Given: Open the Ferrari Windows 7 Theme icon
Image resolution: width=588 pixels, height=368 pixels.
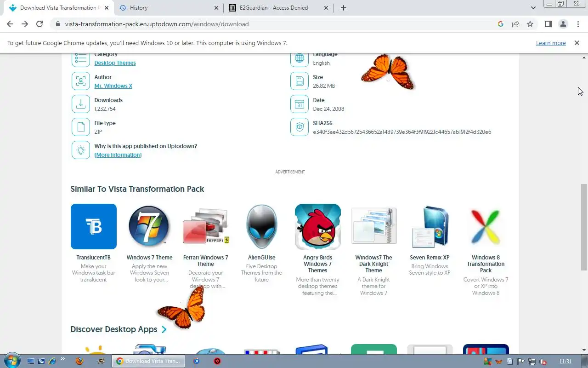Looking at the screenshot, I should [x=206, y=226].
